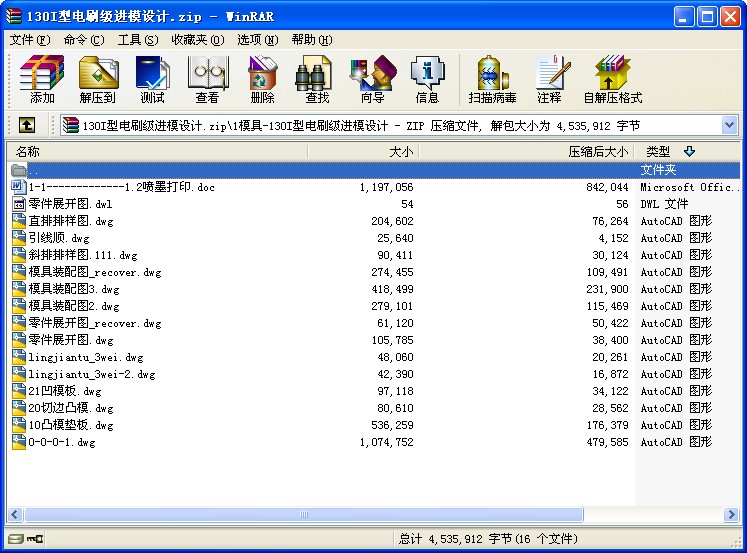Click the Word icon of the 1-1 doc file
The image size is (747, 553).
(19, 187)
